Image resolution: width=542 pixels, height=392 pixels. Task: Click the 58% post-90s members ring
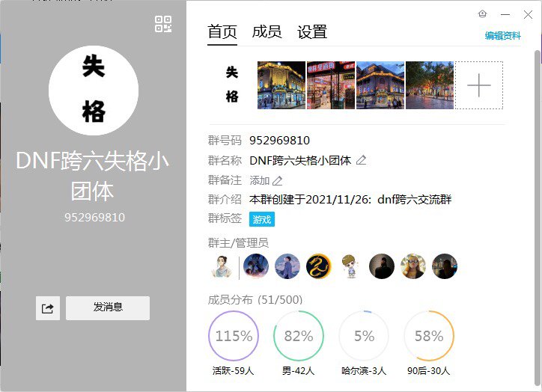pyautogui.click(x=429, y=336)
